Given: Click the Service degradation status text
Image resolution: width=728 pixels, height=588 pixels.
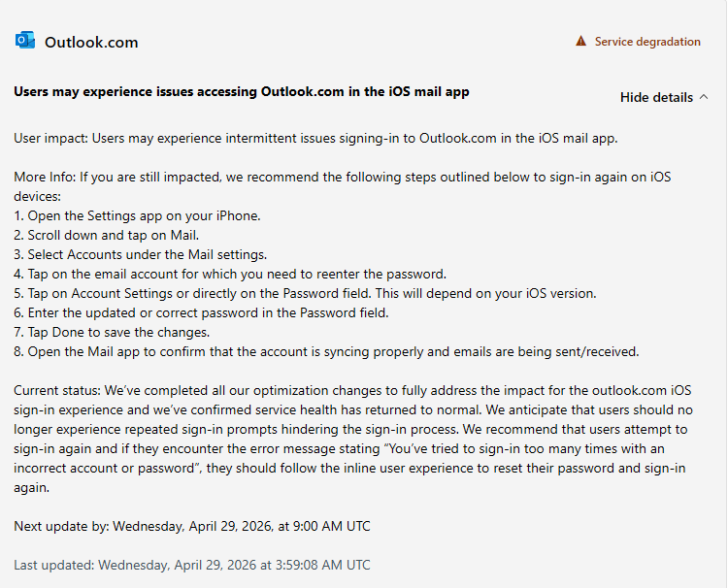Looking at the screenshot, I should pyautogui.click(x=647, y=42).
